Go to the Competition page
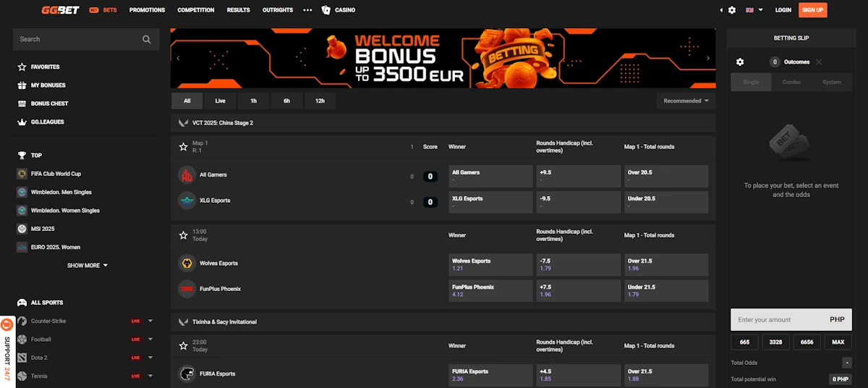 tap(196, 10)
